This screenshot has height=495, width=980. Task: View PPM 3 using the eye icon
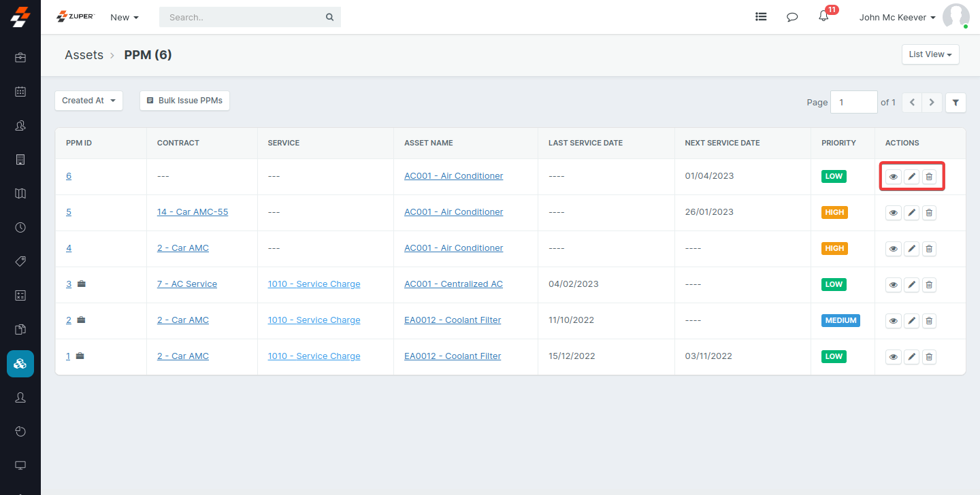tap(893, 285)
